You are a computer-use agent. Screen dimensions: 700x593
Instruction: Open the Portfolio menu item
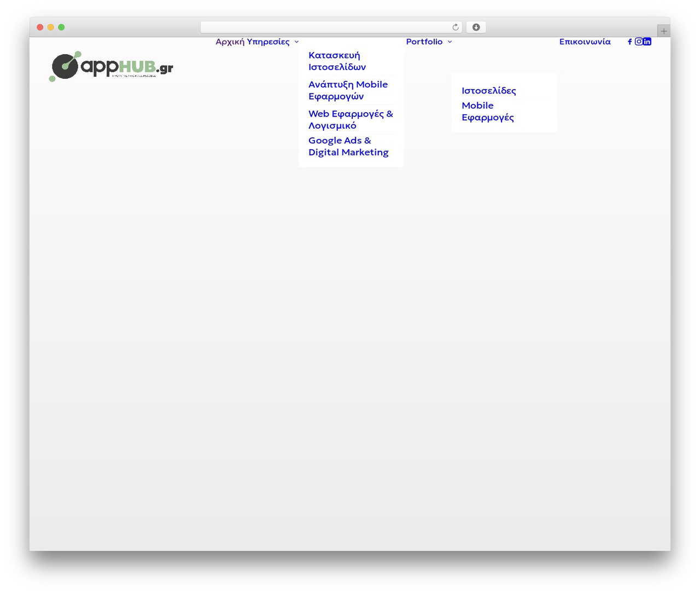[424, 42]
